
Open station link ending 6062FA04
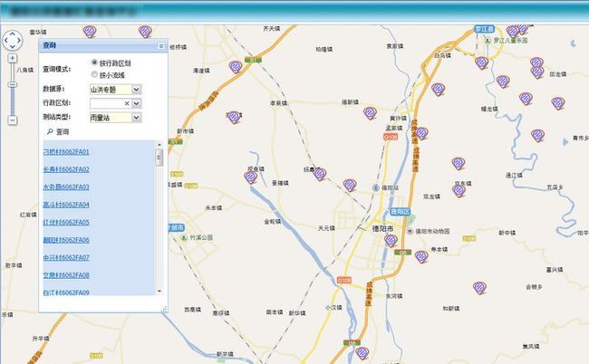66,205
